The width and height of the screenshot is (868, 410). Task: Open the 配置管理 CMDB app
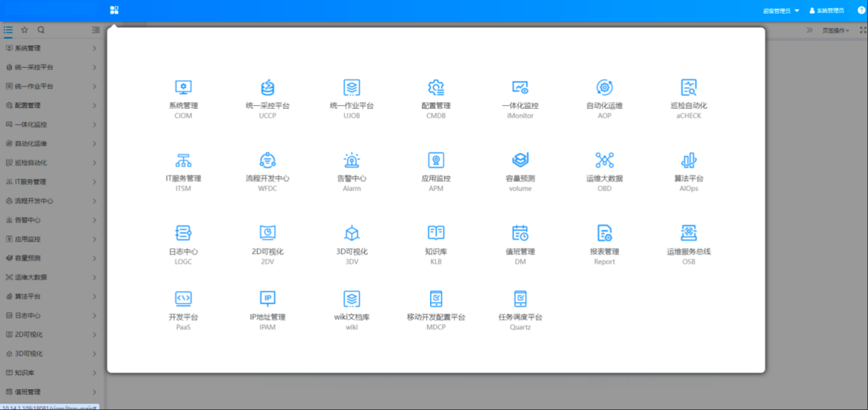436,97
